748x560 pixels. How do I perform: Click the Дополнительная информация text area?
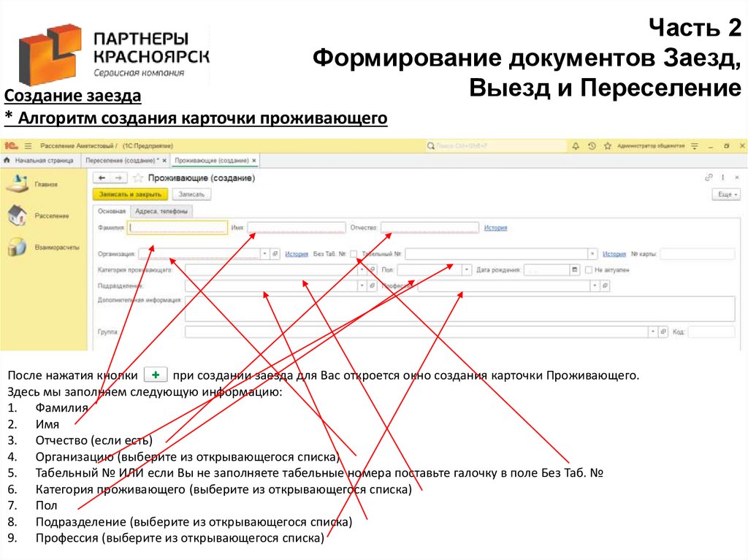[x=459, y=308]
